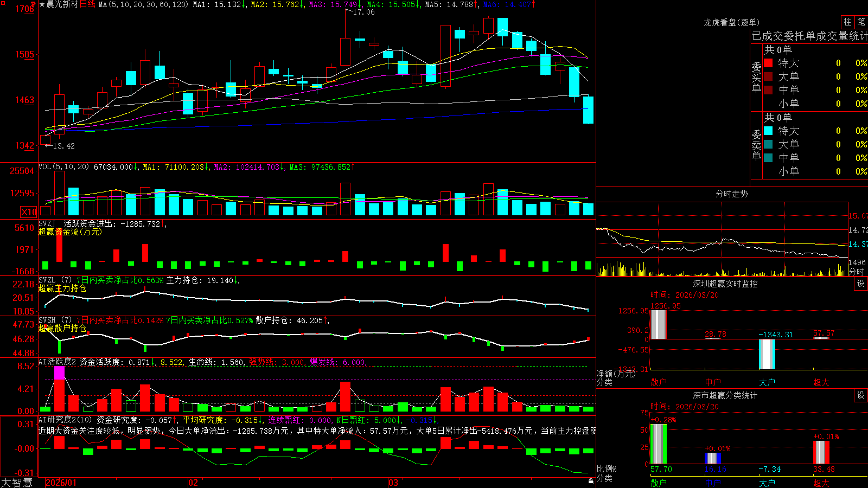
Task: Click the latest cyan candlestick in price chart
Action: [588, 110]
